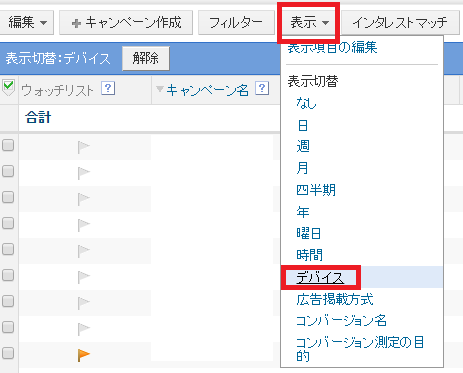Image resolution: width=463 pixels, height=373 pixels.
Task: Open the 表示 dropdown menu
Action: pyautogui.click(x=309, y=23)
